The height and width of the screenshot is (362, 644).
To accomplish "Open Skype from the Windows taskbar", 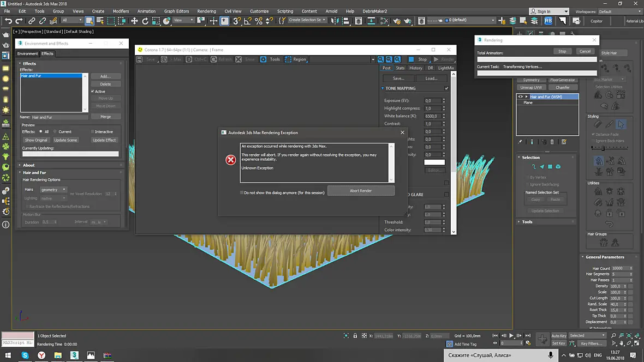I will [x=25, y=355].
